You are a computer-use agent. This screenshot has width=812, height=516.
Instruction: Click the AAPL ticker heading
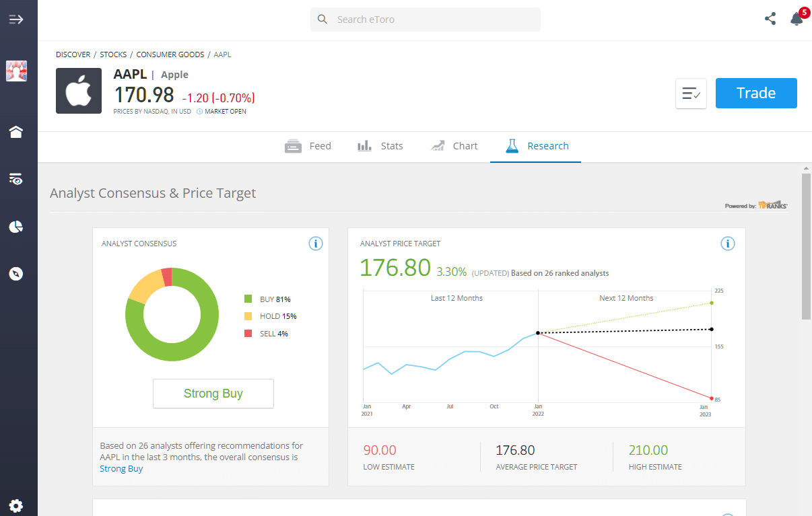tap(130, 74)
